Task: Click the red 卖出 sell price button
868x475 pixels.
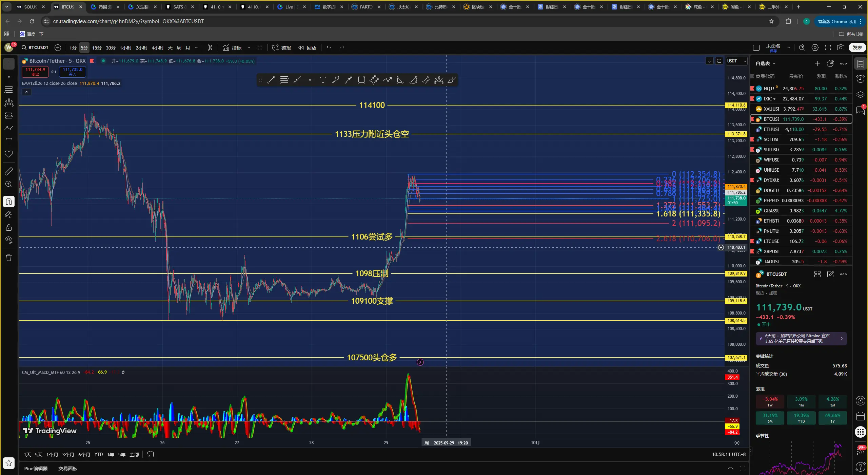Action: click(x=35, y=72)
